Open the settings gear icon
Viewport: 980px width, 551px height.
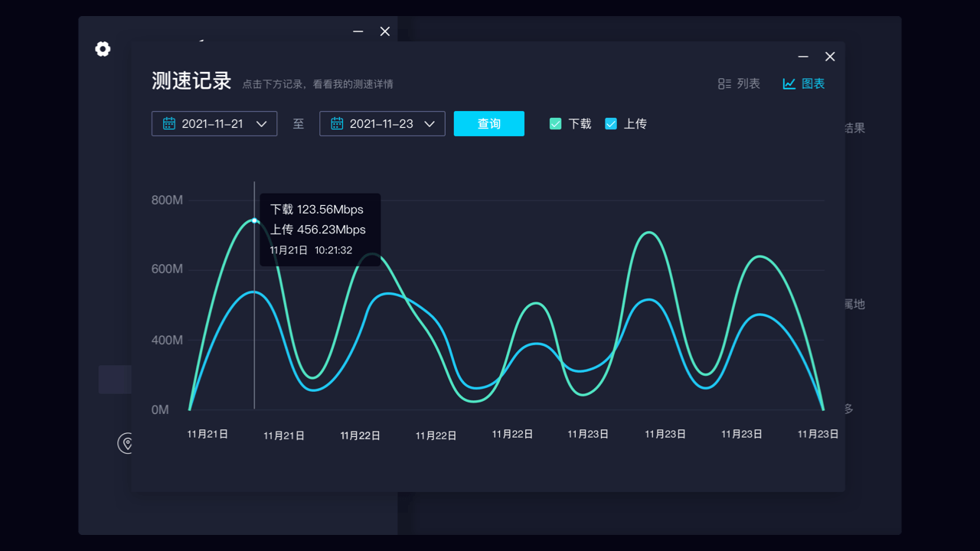click(x=103, y=49)
